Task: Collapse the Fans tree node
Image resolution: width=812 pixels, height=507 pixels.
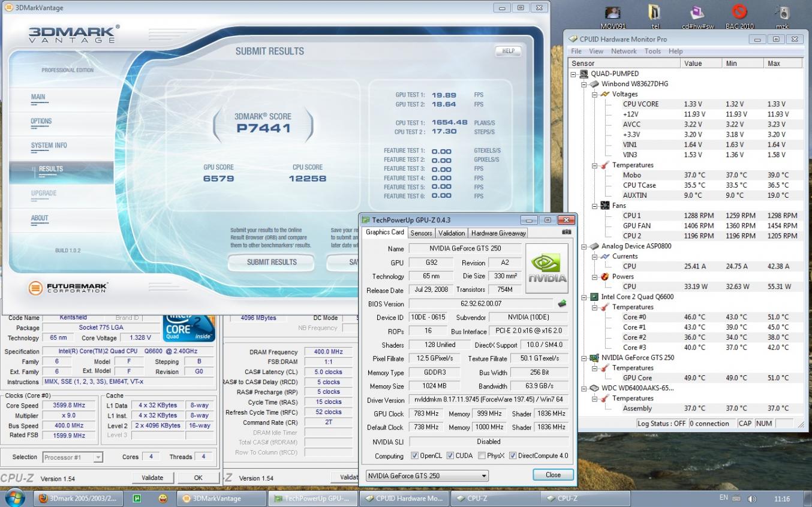Action: click(595, 206)
